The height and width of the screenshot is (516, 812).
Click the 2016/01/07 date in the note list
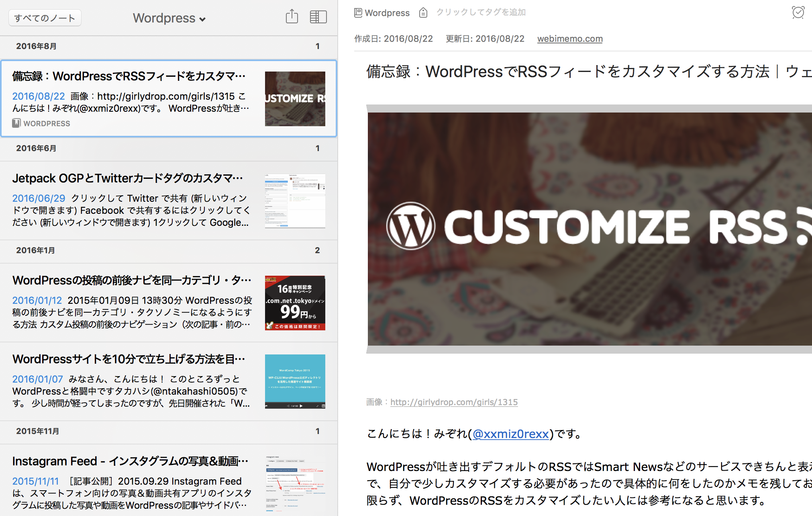tap(38, 379)
